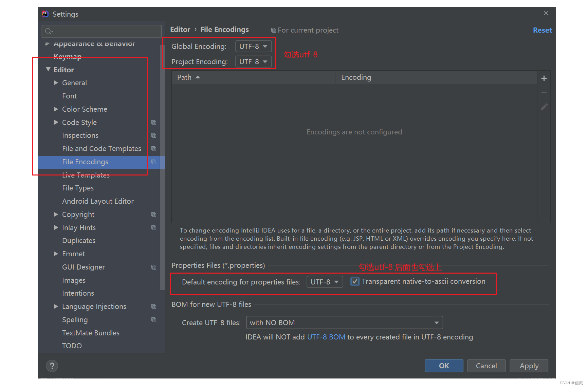The height and width of the screenshot is (388, 588).
Task: Click project-level icon next to Code Style
Action: click(x=153, y=123)
